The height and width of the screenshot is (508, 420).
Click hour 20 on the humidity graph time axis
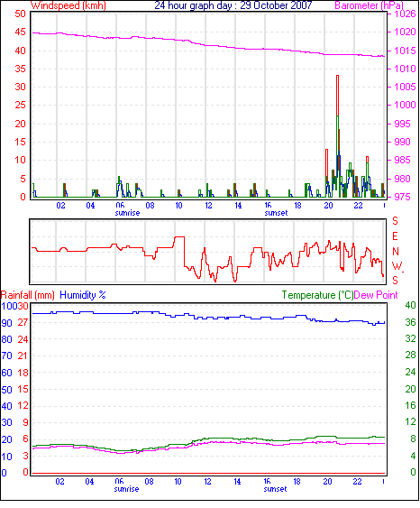coord(327,482)
